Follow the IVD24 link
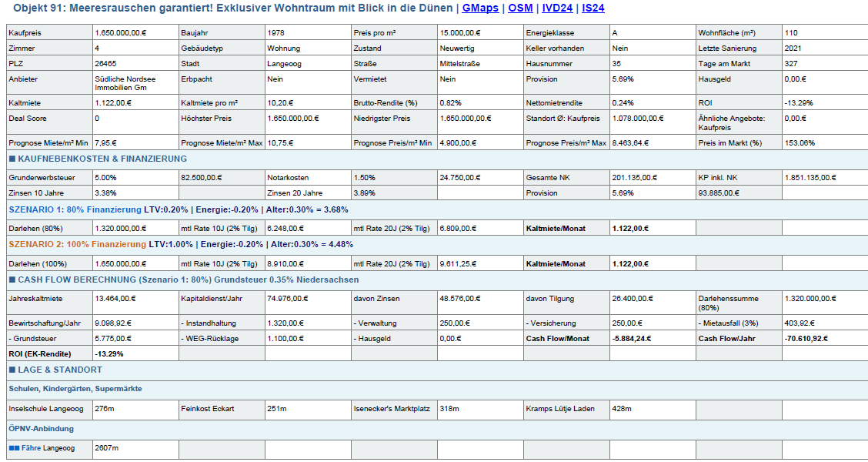 (557, 8)
